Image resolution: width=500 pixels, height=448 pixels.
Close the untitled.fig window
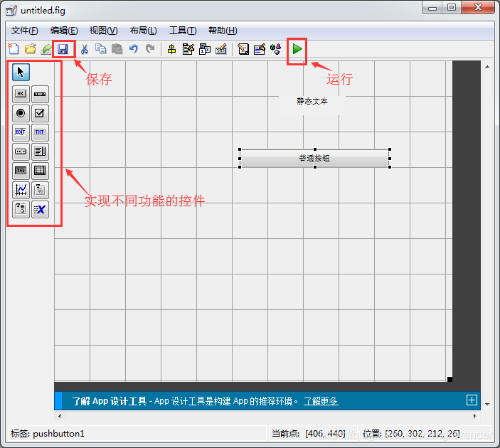[478, 8]
